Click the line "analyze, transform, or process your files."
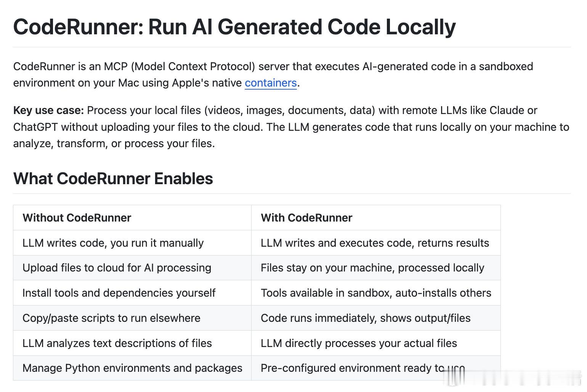Screen dimensions: 587x392 click(114, 143)
